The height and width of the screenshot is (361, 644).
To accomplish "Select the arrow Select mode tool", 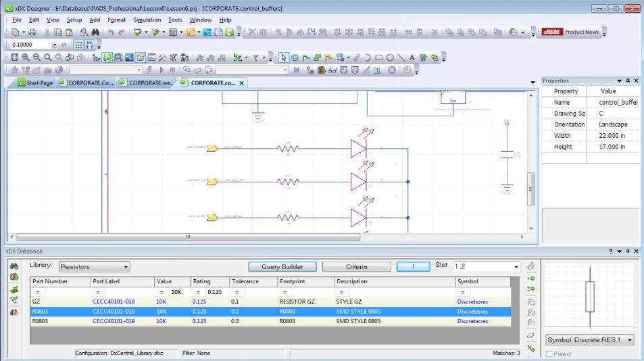I will tap(283, 57).
